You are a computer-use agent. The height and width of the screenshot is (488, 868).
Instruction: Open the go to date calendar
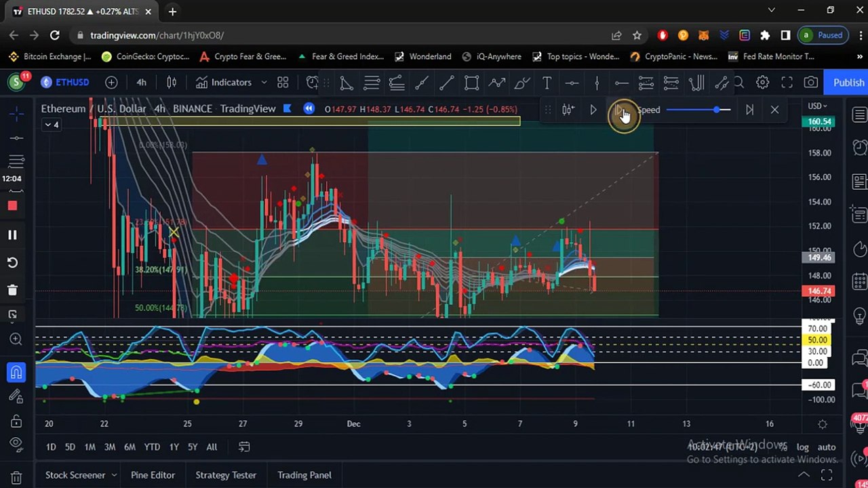point(244,447)
